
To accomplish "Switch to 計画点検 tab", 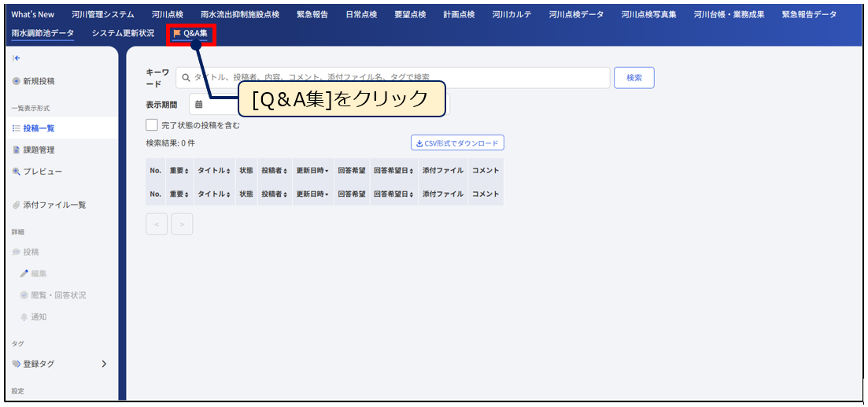I will click(x=459, y=14).
